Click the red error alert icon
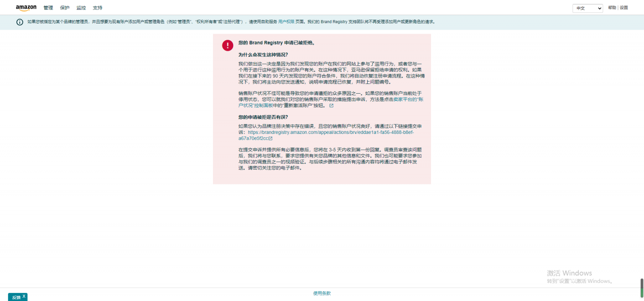 tap(228, 45)
